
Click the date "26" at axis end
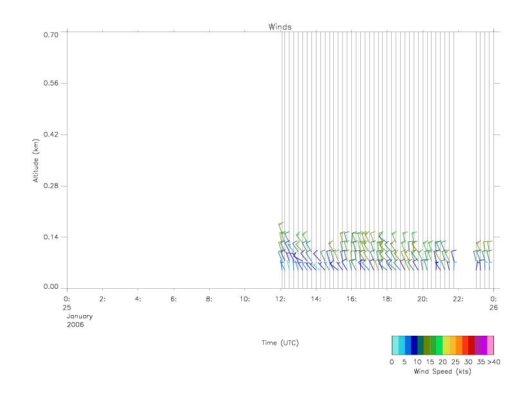click(493, 307)
